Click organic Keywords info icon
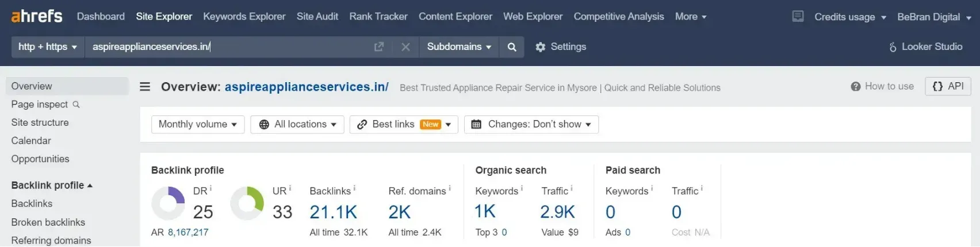Viewport: 980px width, 247px height. 522,188
